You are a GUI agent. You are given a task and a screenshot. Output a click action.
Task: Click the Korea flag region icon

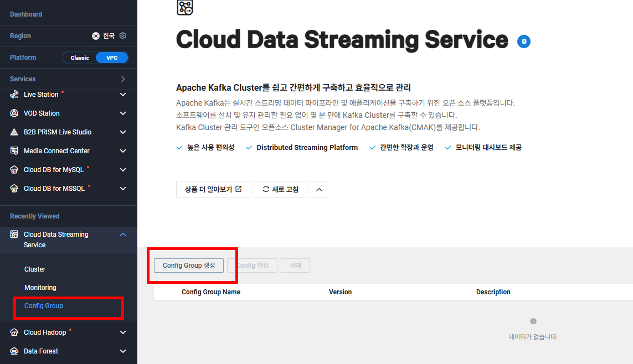(96, 36)
